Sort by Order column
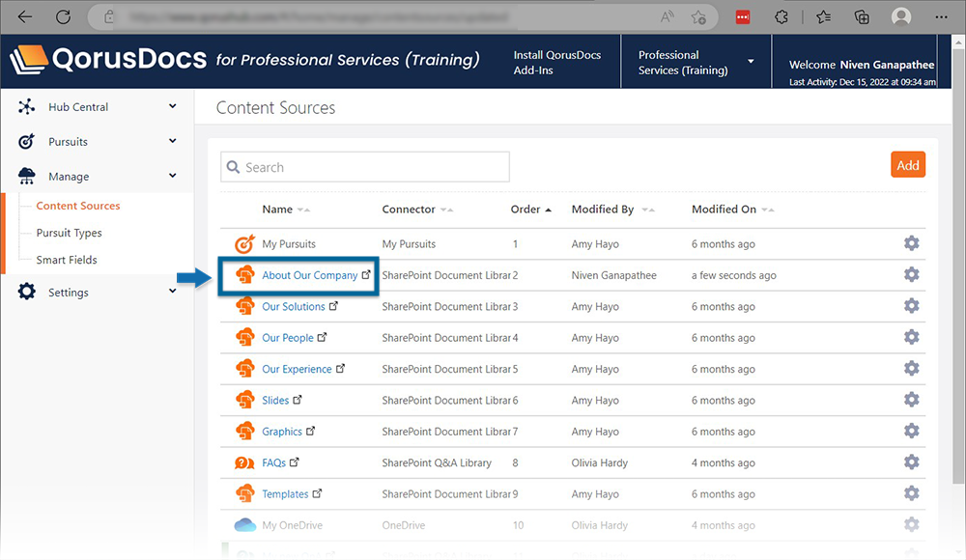Screen dimensions: 966x560 tap(530, 210)
